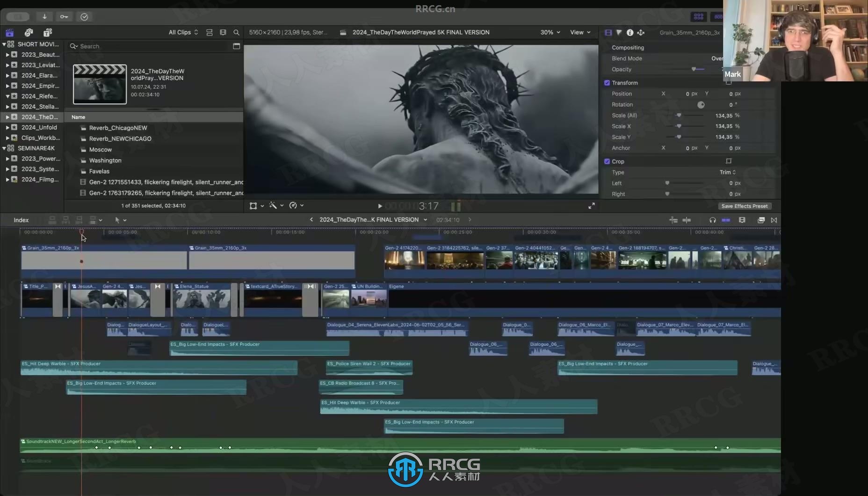Toggle timeline snapping
The width and height of the screenshot is (868, 496).
click(726, 220)
